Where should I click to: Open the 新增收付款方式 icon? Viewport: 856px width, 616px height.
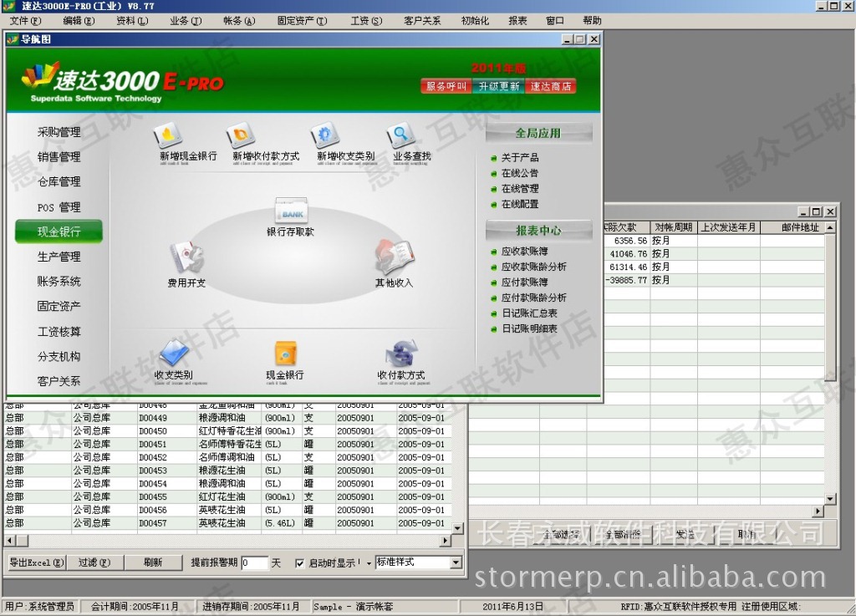(x=242, y=135)
